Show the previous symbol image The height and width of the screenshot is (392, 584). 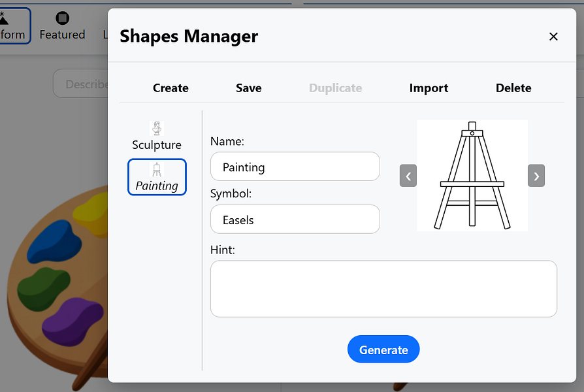point(408,176)
